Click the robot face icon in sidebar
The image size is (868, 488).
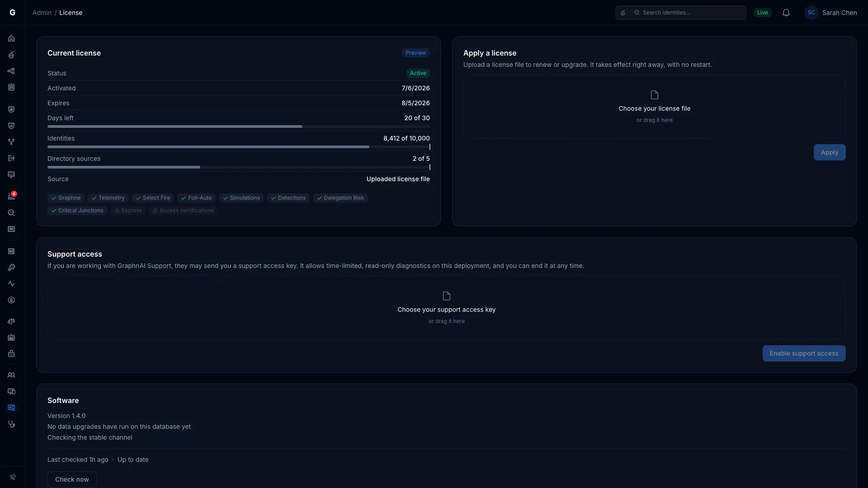[x=11, y=338]
